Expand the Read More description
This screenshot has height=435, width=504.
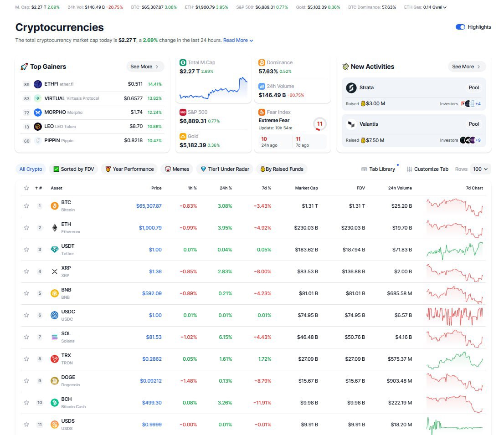click(x=238, y=40)
